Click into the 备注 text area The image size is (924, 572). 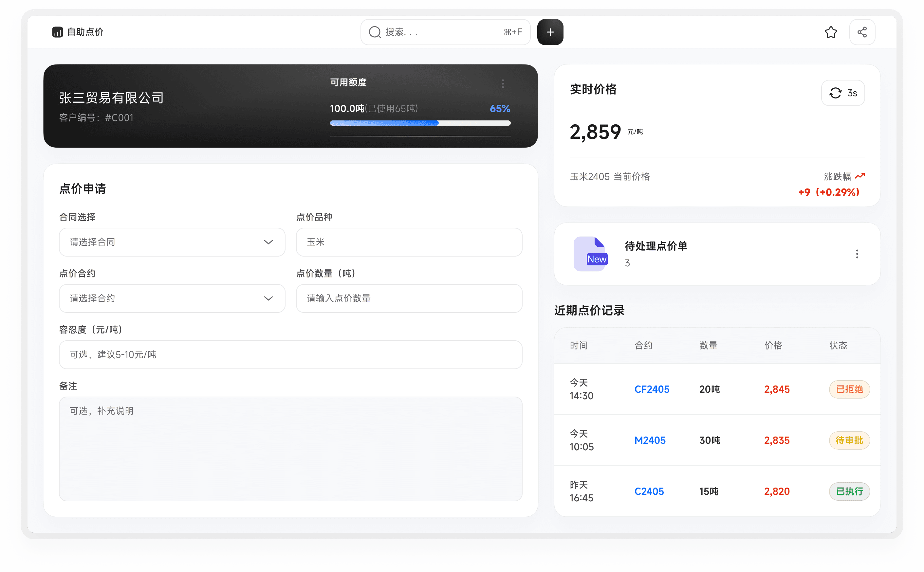pos(290,449)
